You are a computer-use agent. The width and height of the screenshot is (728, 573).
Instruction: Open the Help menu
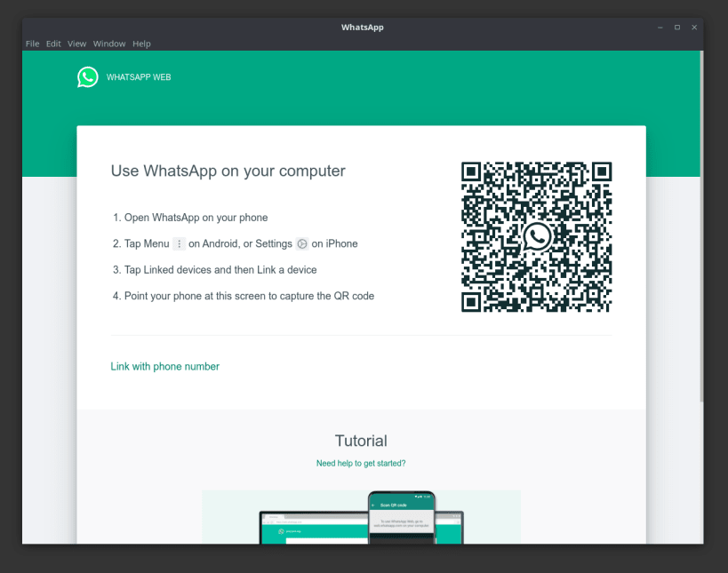click(x=141, y=44)
